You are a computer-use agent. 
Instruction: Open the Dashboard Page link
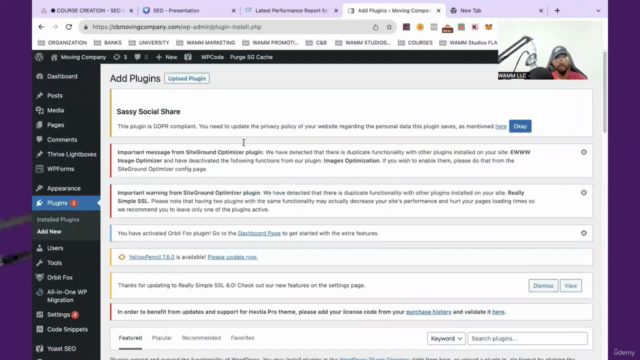click(259, 233)
